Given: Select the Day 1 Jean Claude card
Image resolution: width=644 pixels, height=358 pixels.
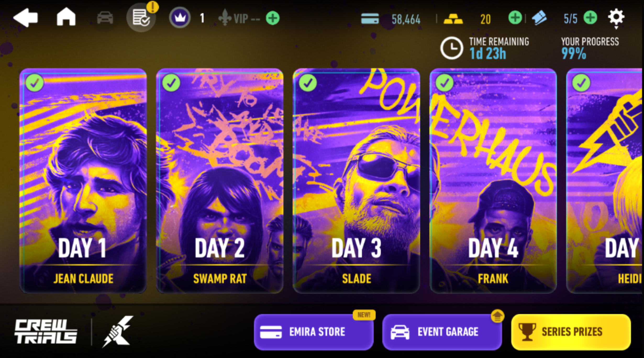Looking at the screenshot, I should click(x=83, y=181).
